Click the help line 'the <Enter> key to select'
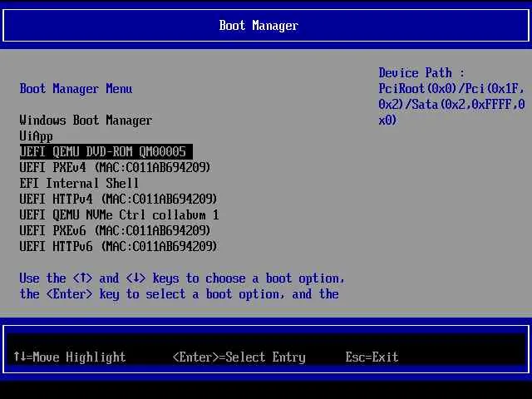 point(180,294)
